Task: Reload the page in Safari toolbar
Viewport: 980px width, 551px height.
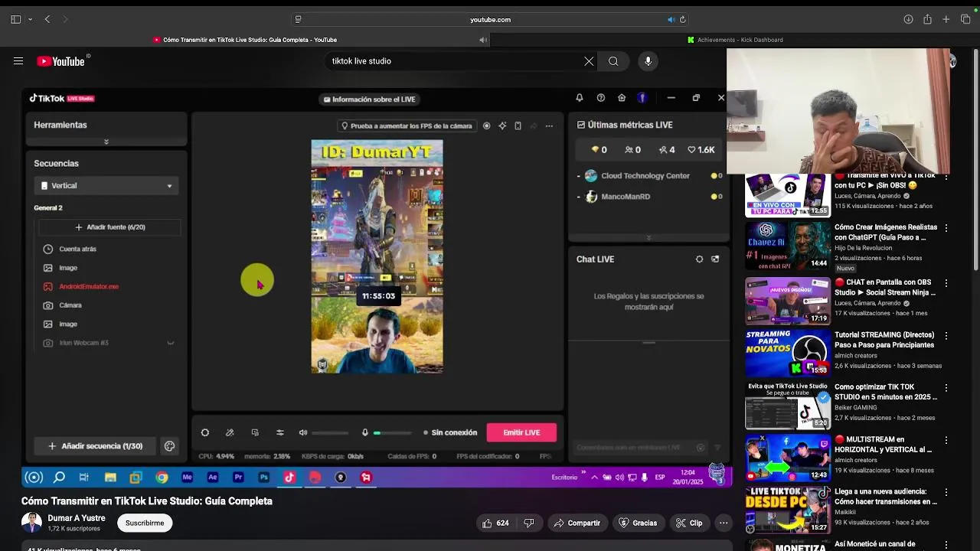Action: pos(682,19)
